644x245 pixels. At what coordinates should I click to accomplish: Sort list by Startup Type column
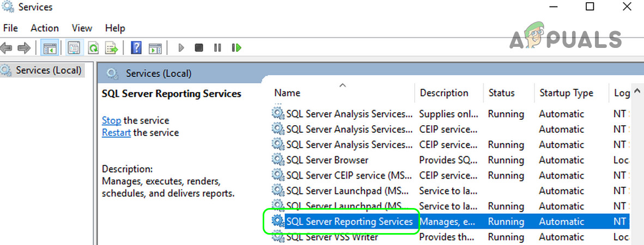point(566,93)
